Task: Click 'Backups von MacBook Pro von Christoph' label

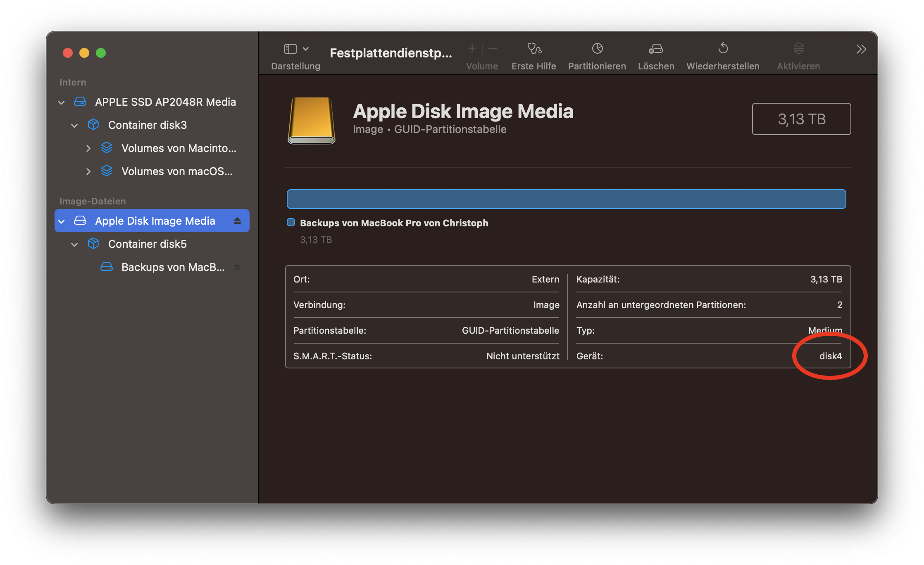Action: (x=394, y=223)
